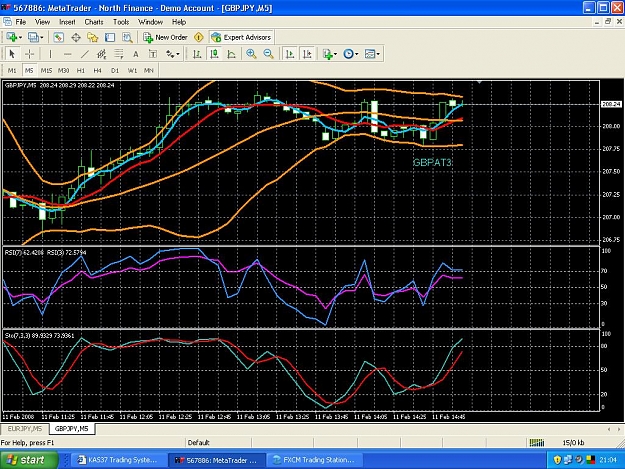Switch to the GBPJPY,M5 chart tab
Viewport: 625px width, 469px height.
72,429
